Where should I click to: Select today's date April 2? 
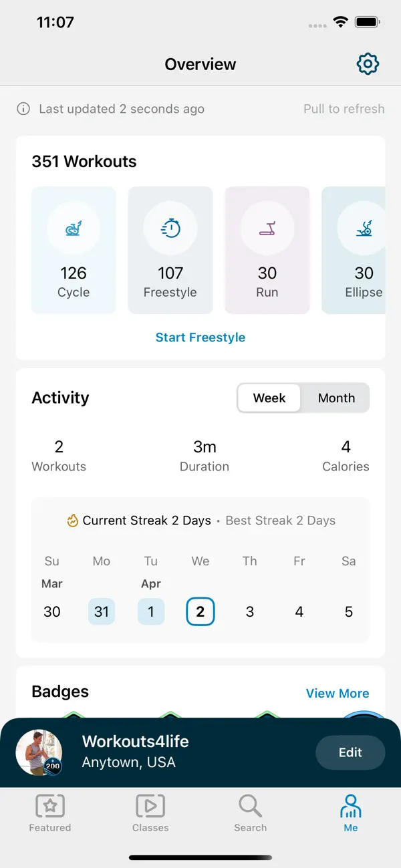click(x=200, y=611)
